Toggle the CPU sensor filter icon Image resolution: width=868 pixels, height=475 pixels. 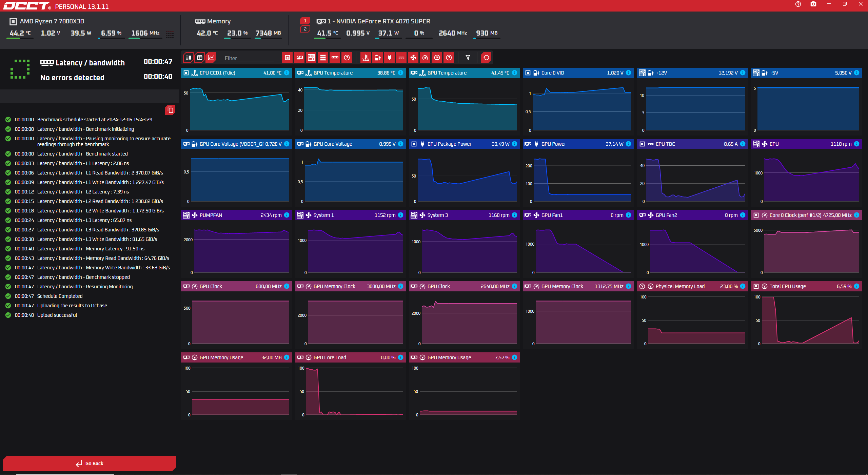pyautogui.click(x=287, y=58)
